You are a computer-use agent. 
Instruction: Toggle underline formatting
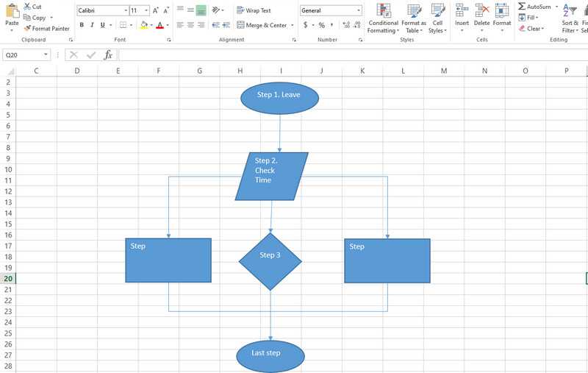102,25
